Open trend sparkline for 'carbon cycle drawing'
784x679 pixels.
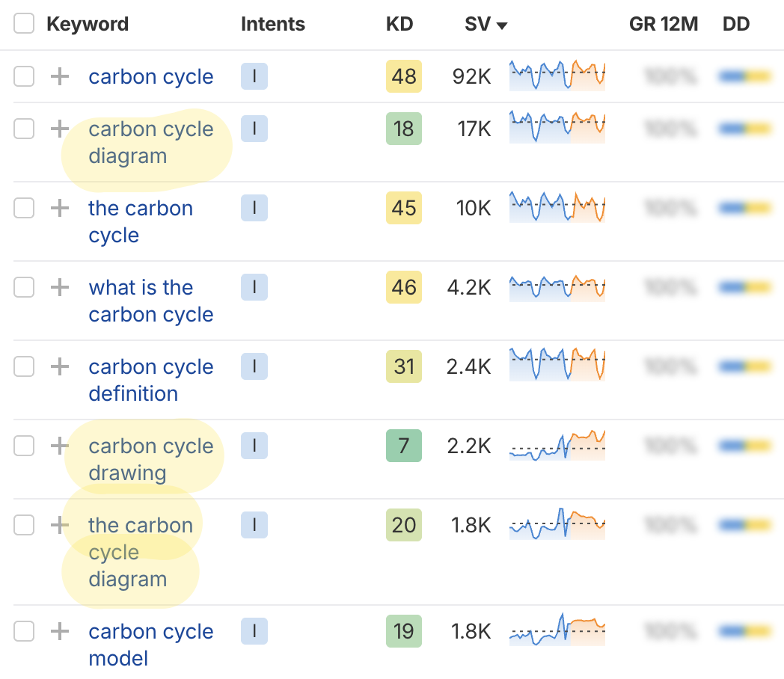coord(557,445)
